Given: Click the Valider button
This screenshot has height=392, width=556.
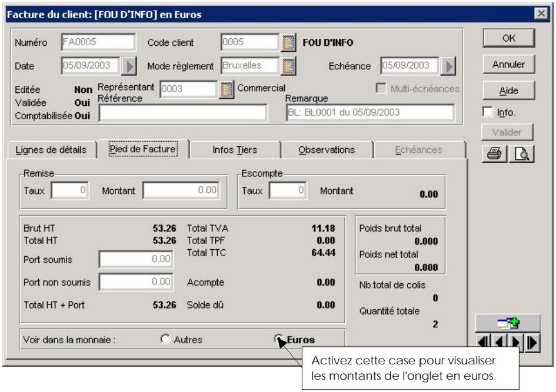Looking at the screenshot, I should pos(507,132).
